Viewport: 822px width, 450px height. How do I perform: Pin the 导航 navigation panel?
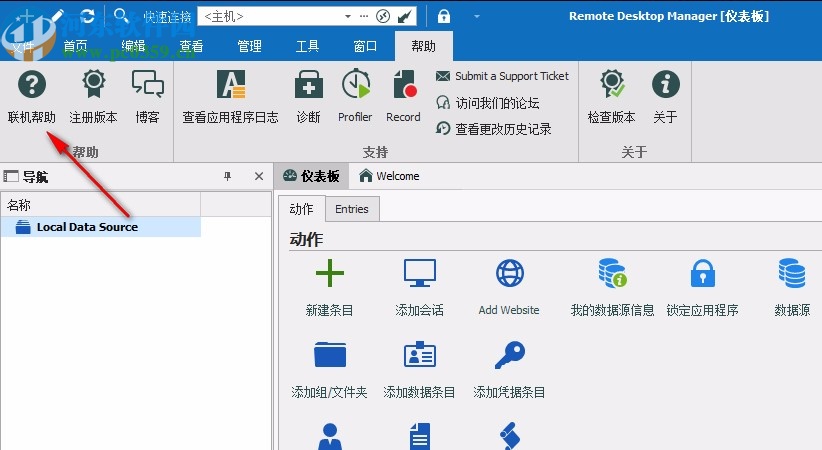coord(228,176)
